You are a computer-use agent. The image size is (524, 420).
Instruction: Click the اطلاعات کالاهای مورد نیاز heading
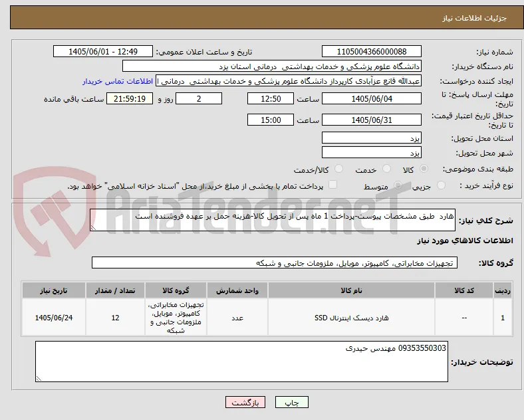point(465,241)
